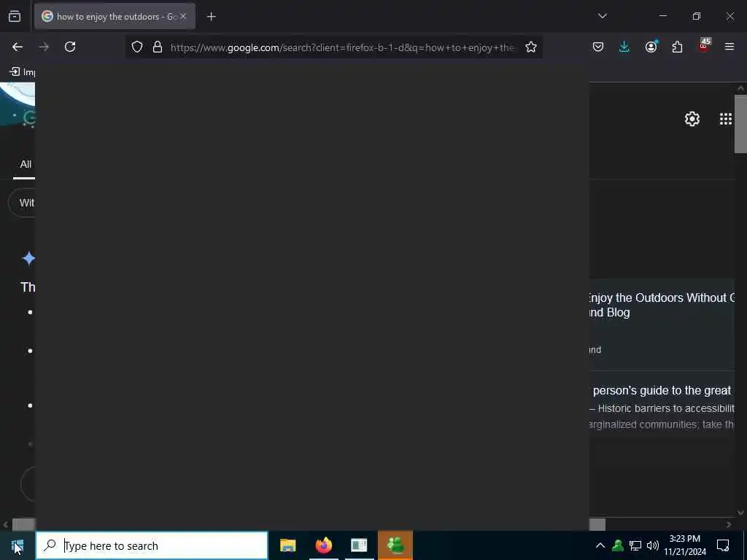Image resolution: width=747 pixels, height=560 pixels.
Task: Open the Windows notification center
Action: (x=723, y=545)
